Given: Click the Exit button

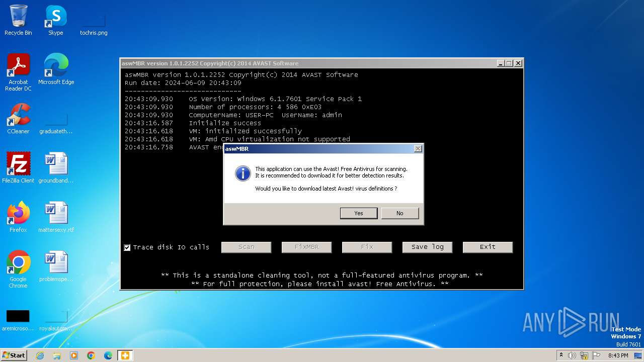Looking at the screenshot, I should click(x=488, y=247).
